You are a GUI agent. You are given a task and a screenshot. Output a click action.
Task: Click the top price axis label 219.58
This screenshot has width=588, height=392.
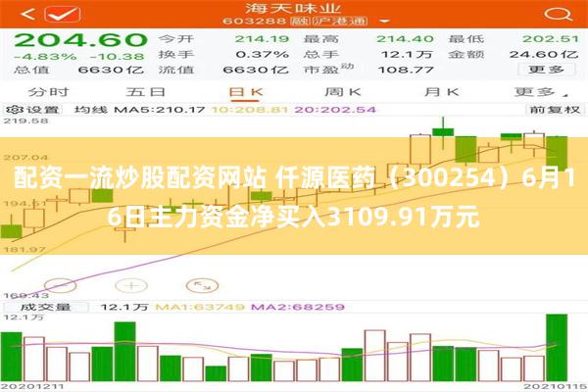(25, 121)
